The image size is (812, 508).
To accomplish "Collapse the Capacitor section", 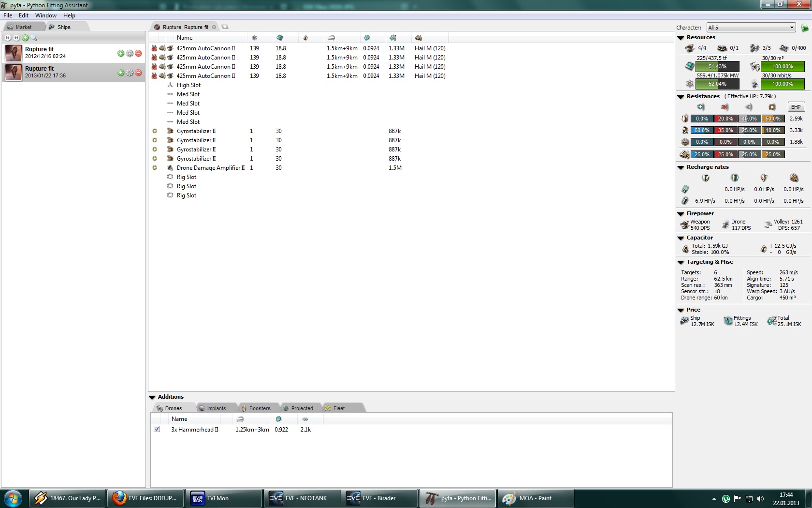I will click(681, 238).
